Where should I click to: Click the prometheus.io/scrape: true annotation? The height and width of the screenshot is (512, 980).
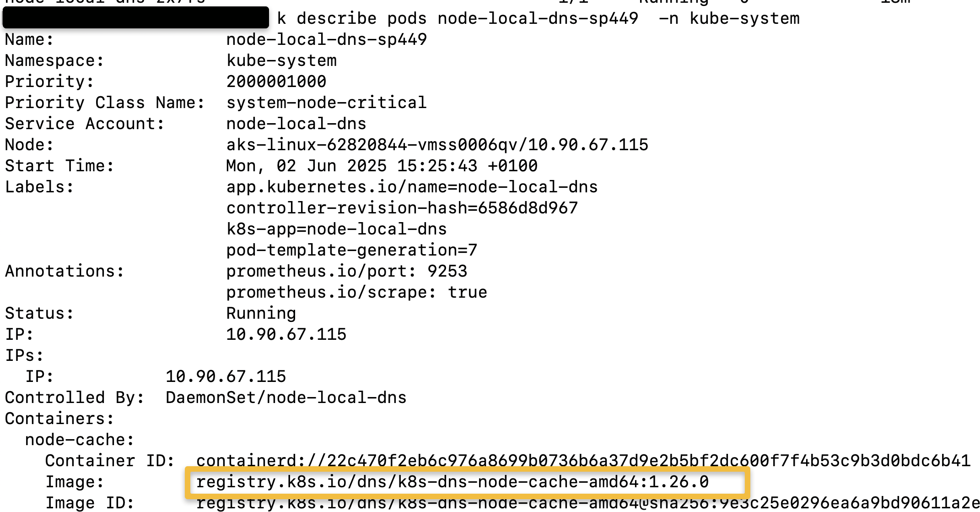[357, 292]
